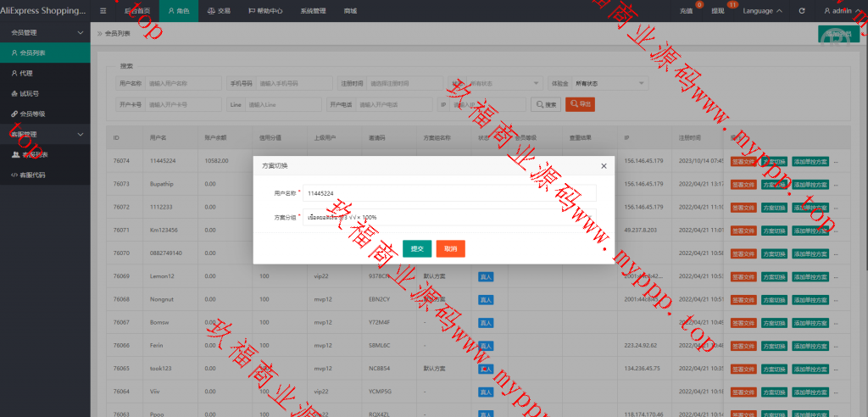Click the orange 导出 export button
868x417 pixels.
pyautogui.click(x=580, y=104)
